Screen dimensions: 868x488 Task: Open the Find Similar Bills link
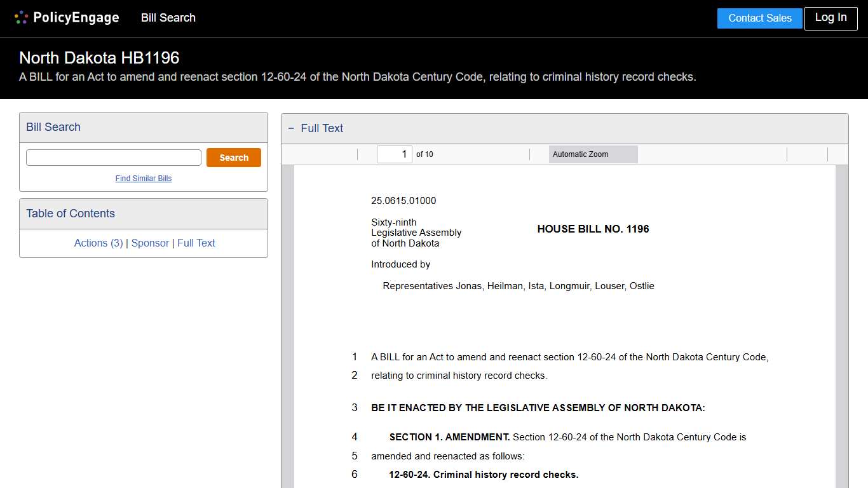(143, 179)
